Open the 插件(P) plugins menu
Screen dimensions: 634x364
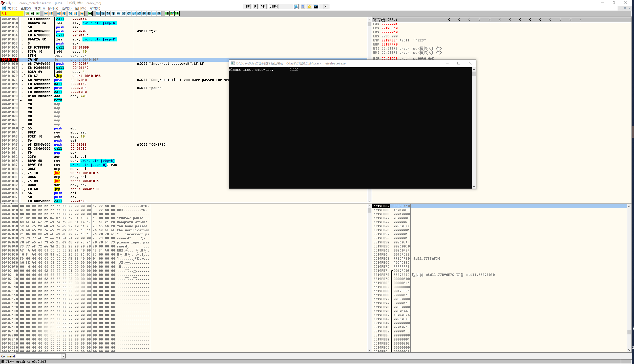click(x=53, y=8)
